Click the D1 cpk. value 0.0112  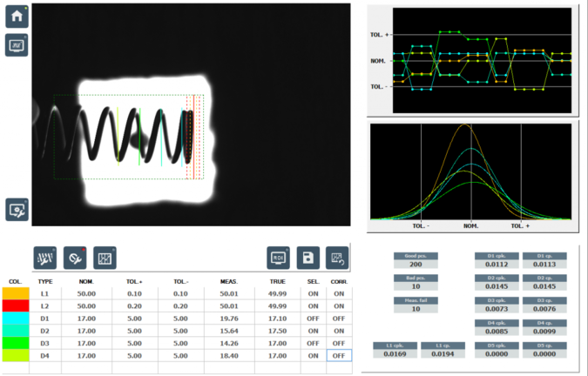point(497,264)
